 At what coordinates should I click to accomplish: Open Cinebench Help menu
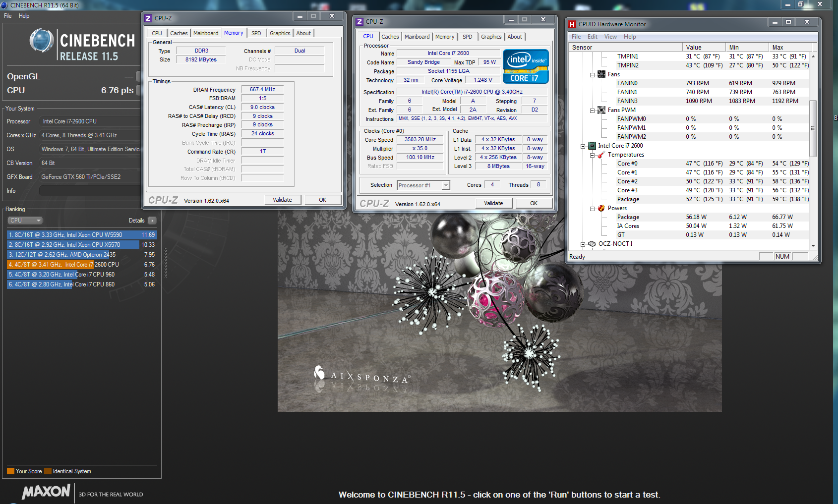pyautogui.click(x=24, y=16)
